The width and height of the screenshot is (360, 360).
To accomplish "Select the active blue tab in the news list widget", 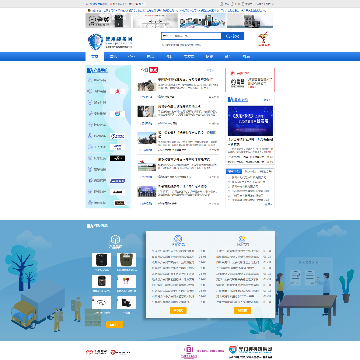I will 234,171.
